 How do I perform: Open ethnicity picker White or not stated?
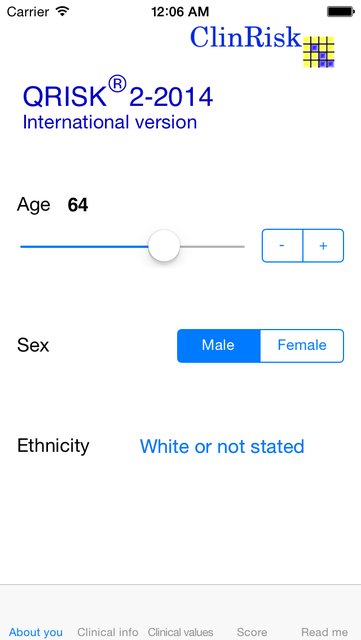coord(222,446)
